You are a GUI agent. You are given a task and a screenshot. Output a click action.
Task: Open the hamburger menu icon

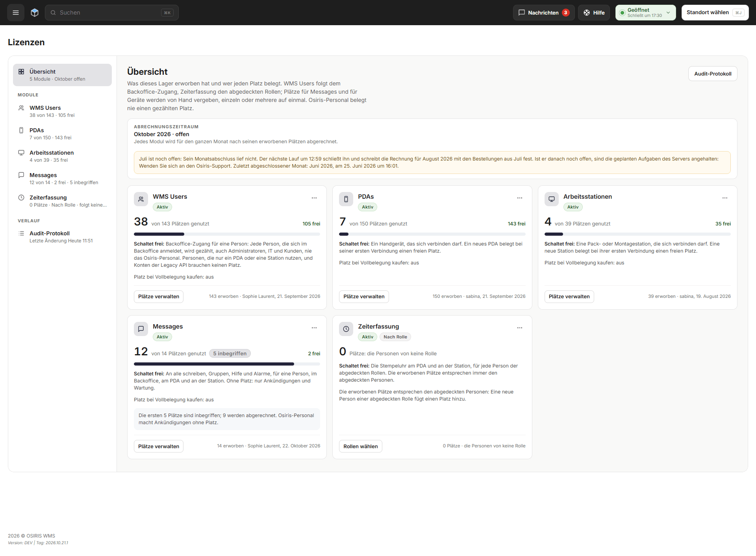pos(16,13)
